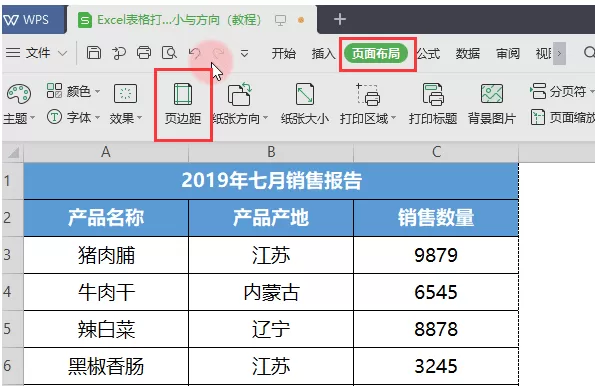Select the cell containing 猪肉脯
The width and height of the screenshot is (595, 386).
pyautogui.click(x=106, y=255)
